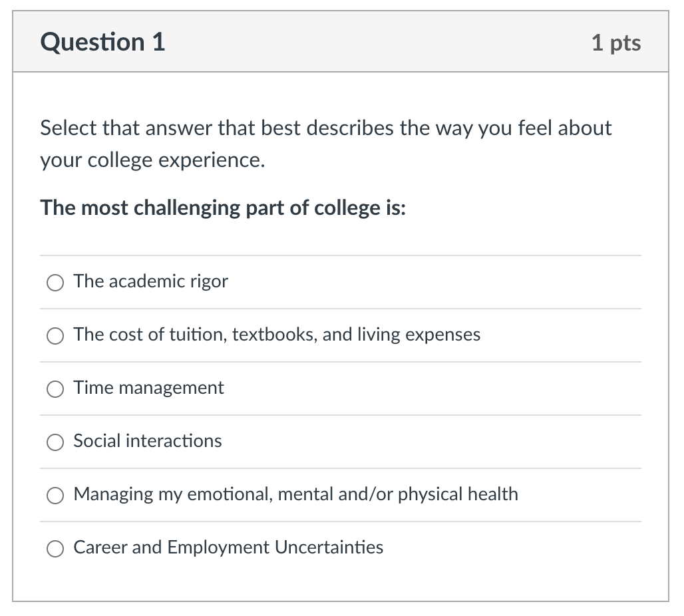This screenshot has width=684, height=616.
Task: Click the Question 1 header
Action: point(102,41)
